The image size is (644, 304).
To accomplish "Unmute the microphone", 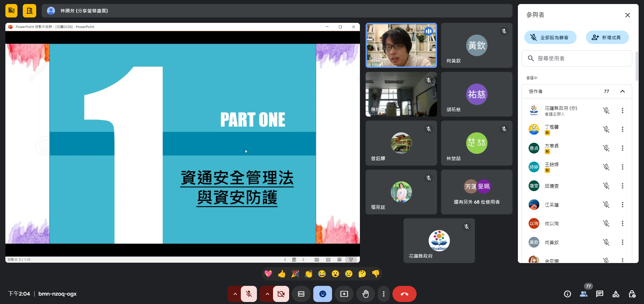I will 249,294.
